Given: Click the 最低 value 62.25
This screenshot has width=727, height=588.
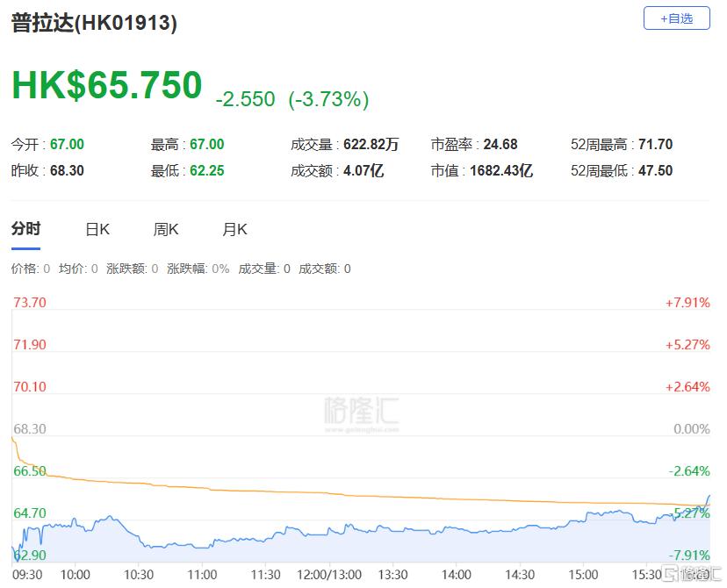Looking at the screenshot, I should point(207,170).
